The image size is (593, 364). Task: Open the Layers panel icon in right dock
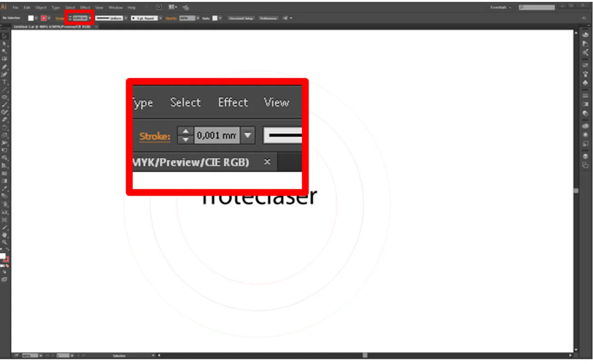click(x=585, y=156)
